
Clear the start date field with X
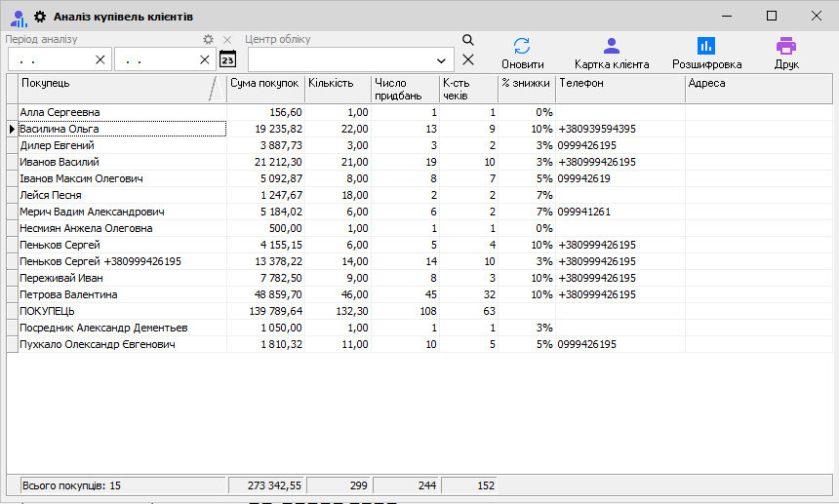pos(100,59)
